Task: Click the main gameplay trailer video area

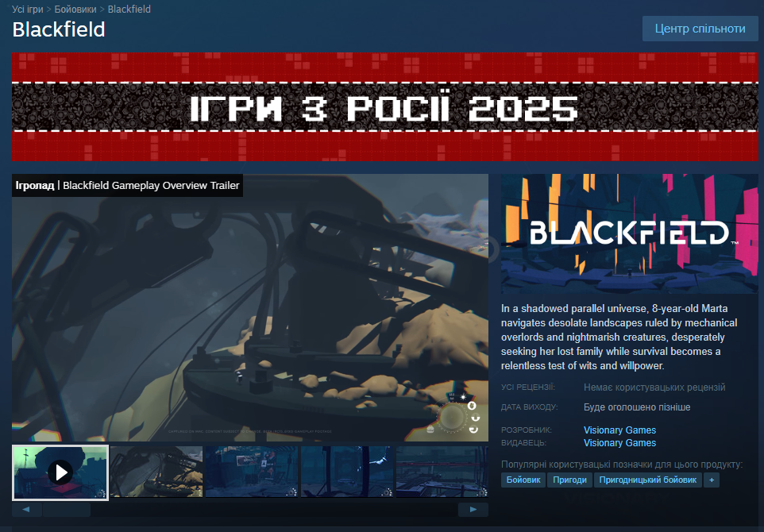Action: (250, 307)
